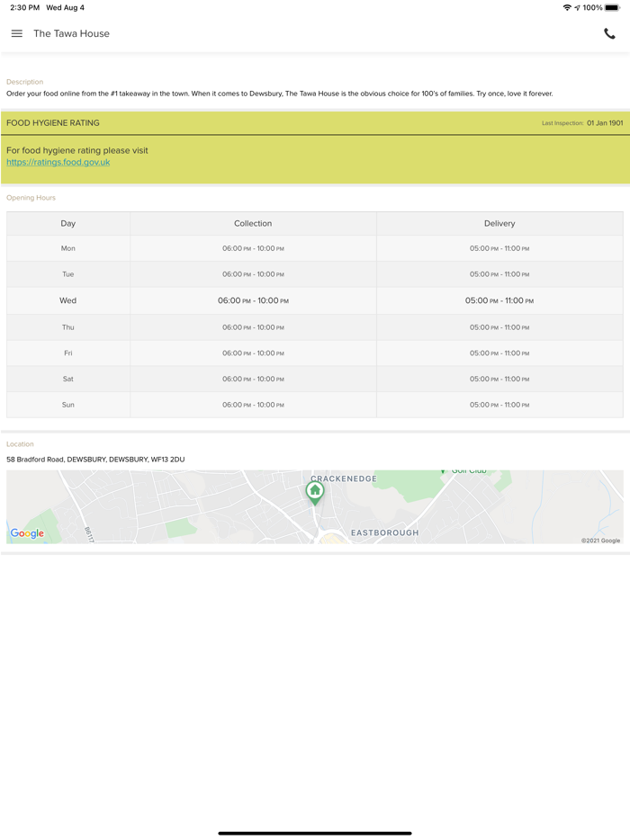The image size is (630, 840).
Task: Select the highlighted Wed day cell
Action: tap(68, 300)
